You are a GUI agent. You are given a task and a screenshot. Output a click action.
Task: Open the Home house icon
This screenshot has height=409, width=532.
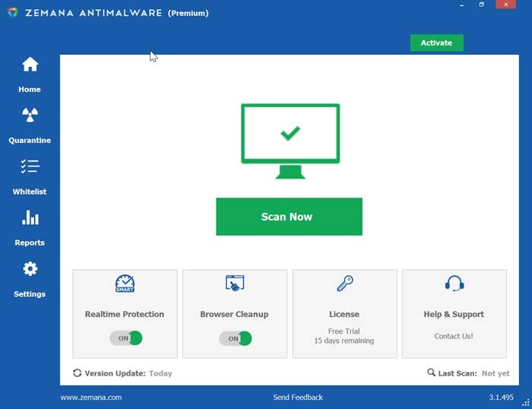[30, 64]
